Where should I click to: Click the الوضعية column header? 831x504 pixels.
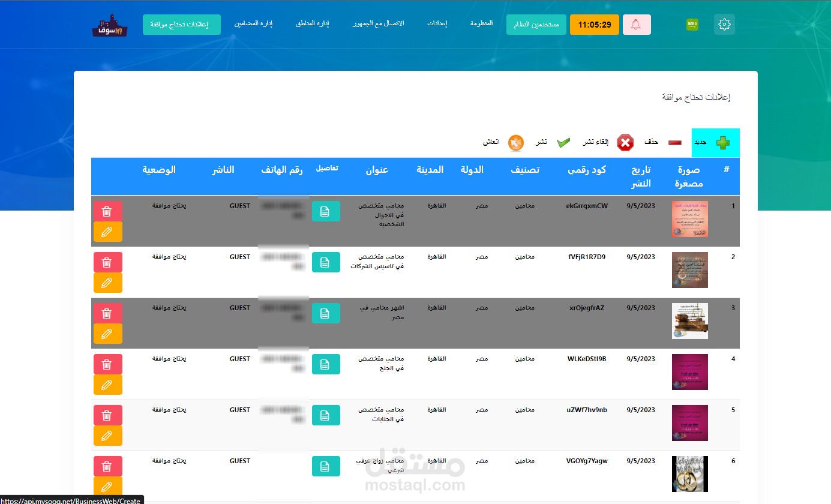(x=159, y=170)
